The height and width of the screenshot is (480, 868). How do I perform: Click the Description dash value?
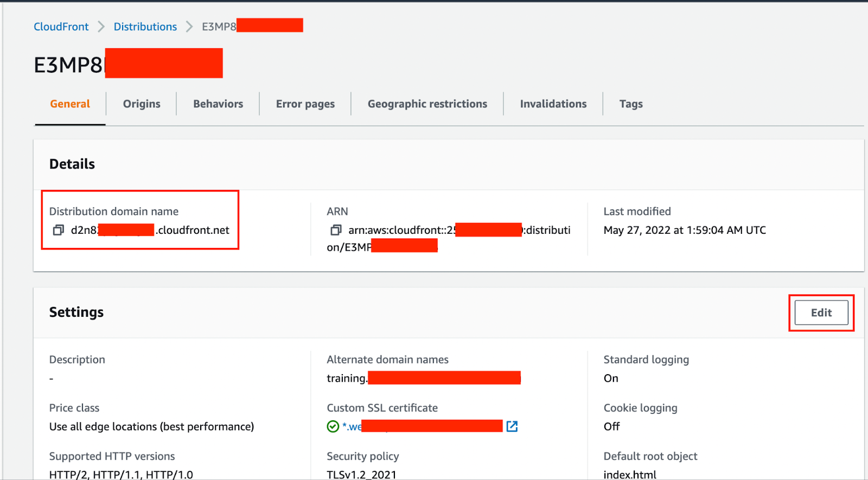coord(52,379)
